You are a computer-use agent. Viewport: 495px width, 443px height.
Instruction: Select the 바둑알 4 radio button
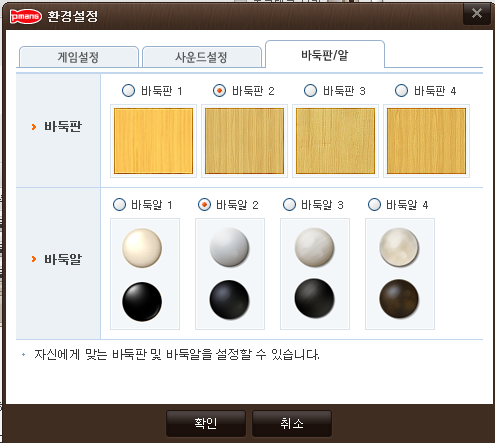(x=374, y=204)
